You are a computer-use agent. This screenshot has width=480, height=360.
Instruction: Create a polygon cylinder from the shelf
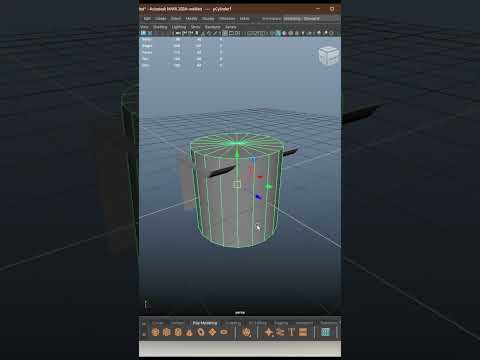178,332
